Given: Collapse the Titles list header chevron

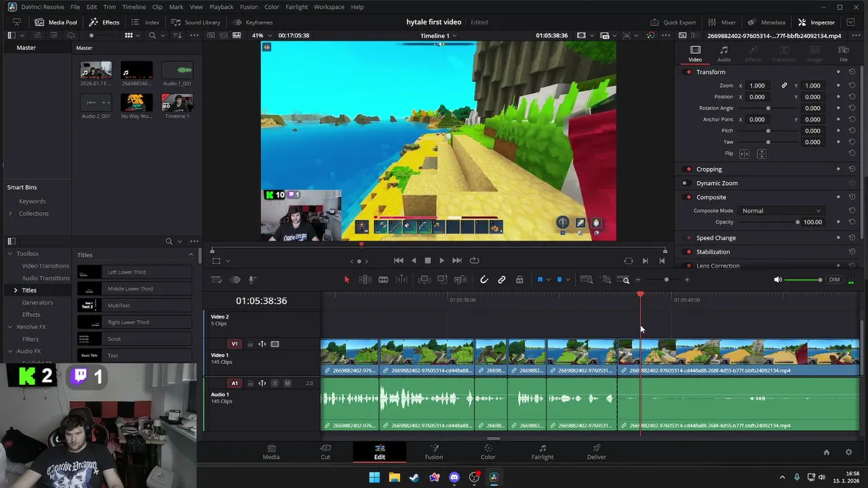Looking at the screenshot, I should [191, 255].
